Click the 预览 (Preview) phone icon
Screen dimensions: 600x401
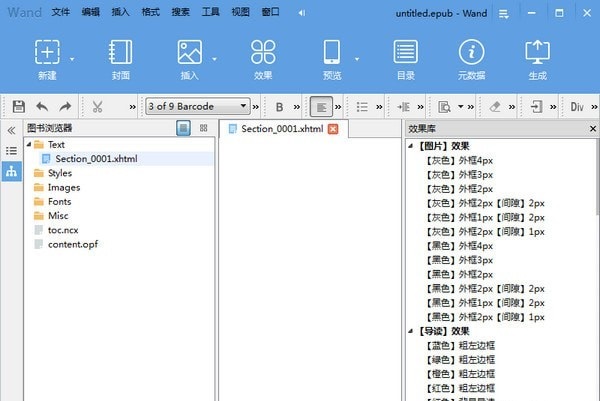tap(332, 52)
